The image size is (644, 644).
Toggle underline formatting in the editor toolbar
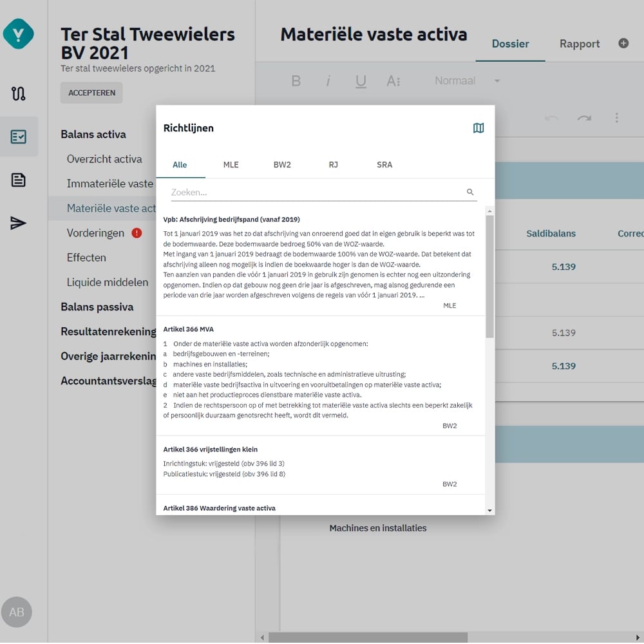pyautogui.click(x=361, y=80)
